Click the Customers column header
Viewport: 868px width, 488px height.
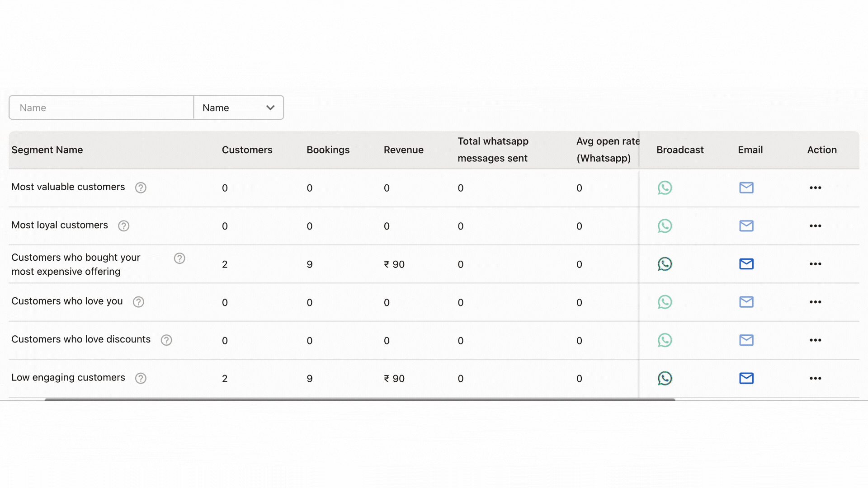247,150
